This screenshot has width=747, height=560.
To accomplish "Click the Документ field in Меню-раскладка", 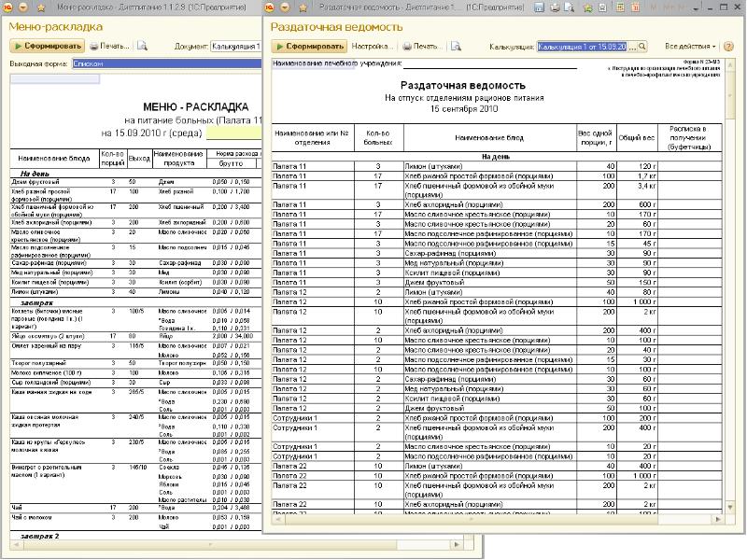I will 236,45.
